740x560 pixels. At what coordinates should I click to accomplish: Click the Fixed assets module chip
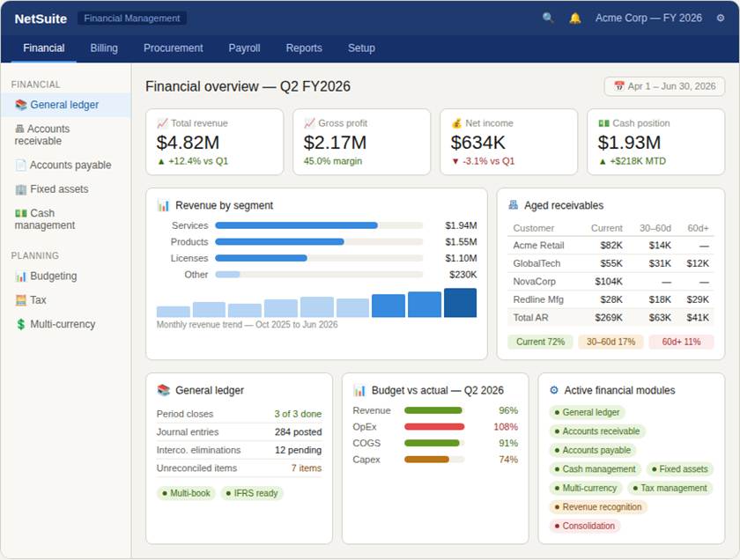pos(679,469)
